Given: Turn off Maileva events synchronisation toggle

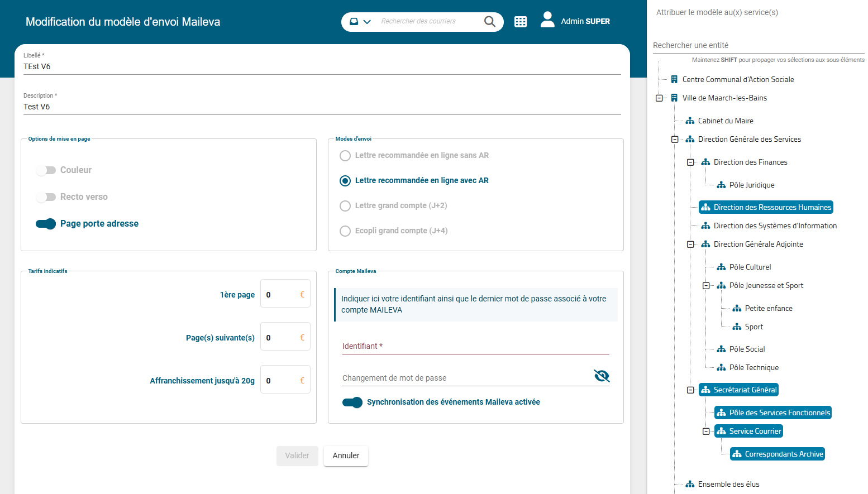Looking at the screenshot, I should pyautogui.click(x=352, y=402).
